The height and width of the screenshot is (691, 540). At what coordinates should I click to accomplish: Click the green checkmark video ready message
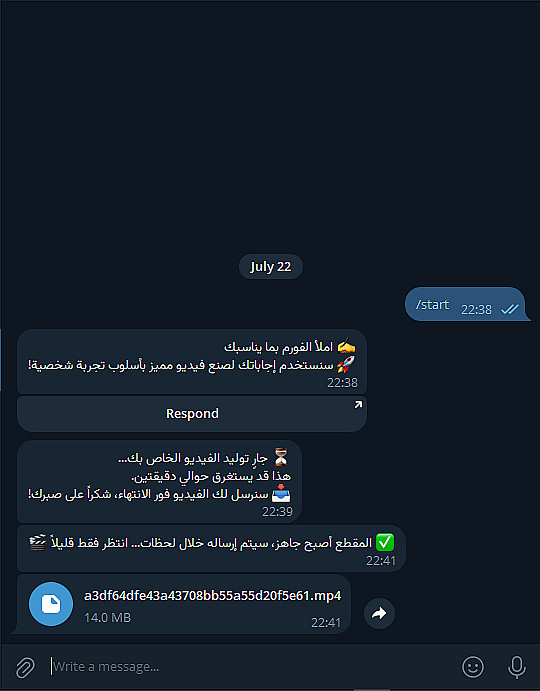pos(211,549)
